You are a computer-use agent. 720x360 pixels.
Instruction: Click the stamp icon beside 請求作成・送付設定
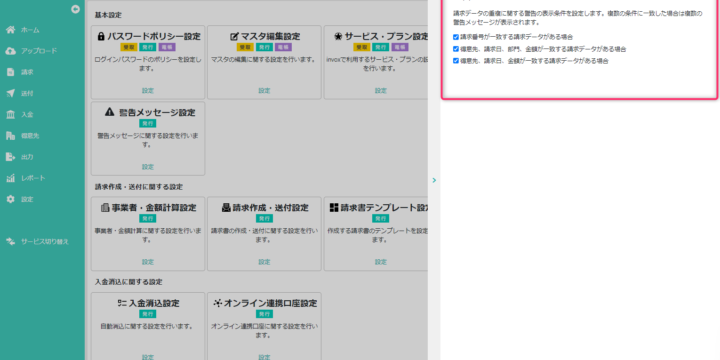coord(226,208)
